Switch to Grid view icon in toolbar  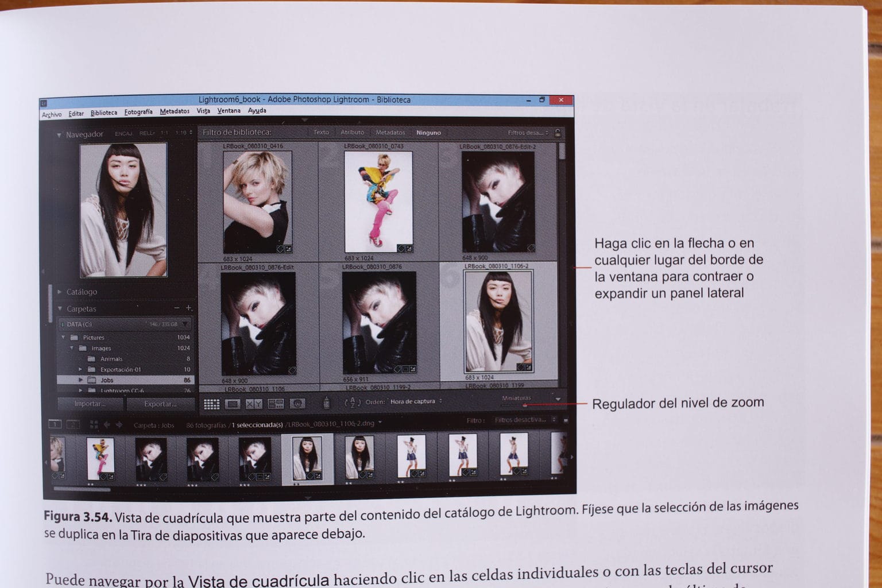[211, 404]
